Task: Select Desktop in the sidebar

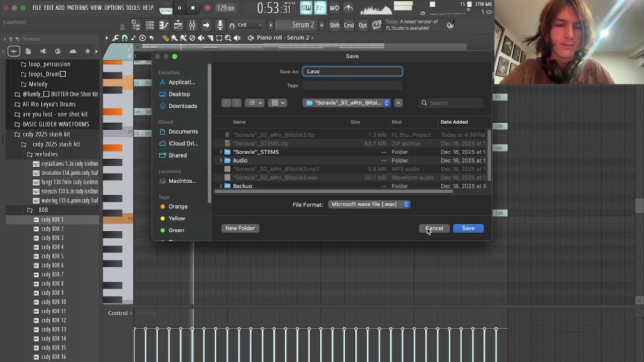Action: 179,94
